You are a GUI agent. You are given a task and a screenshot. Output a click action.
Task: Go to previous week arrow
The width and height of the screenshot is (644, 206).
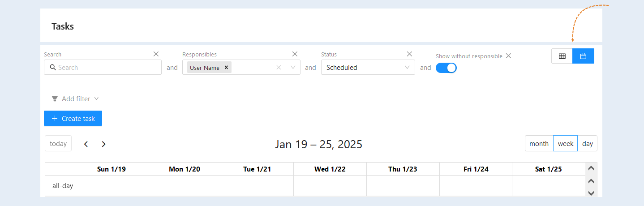click(86, 144)
